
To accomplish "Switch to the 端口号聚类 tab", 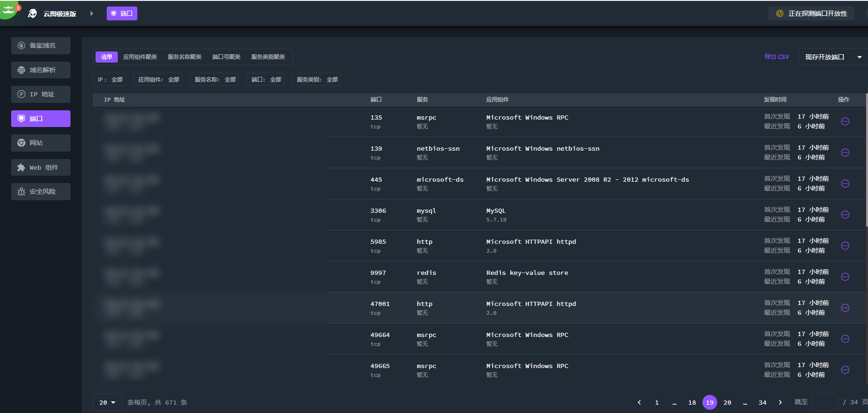I will tap(226, 57).
